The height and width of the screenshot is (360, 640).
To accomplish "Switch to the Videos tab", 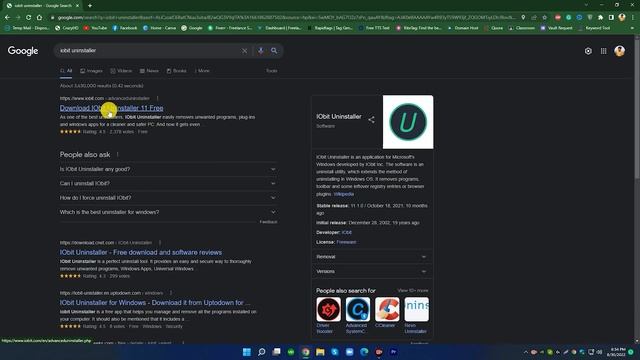I will pyautogui.click(x=121, y=71).
